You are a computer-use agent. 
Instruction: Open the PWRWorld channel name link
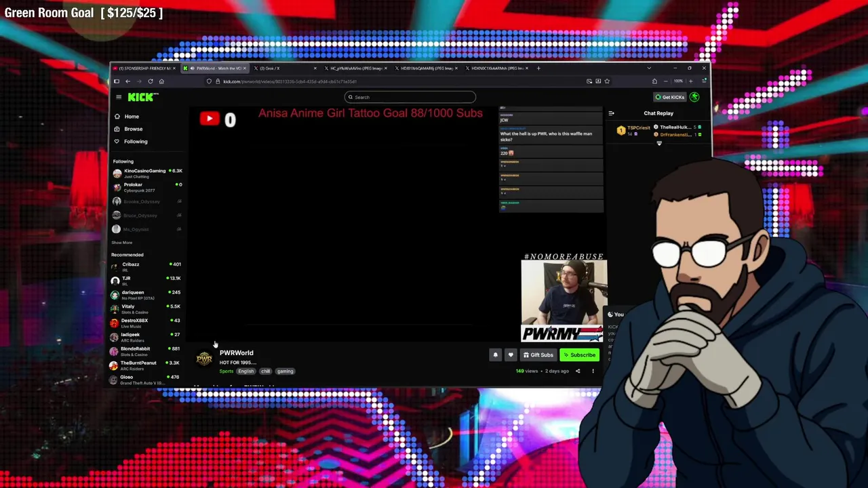click(237, 352)
